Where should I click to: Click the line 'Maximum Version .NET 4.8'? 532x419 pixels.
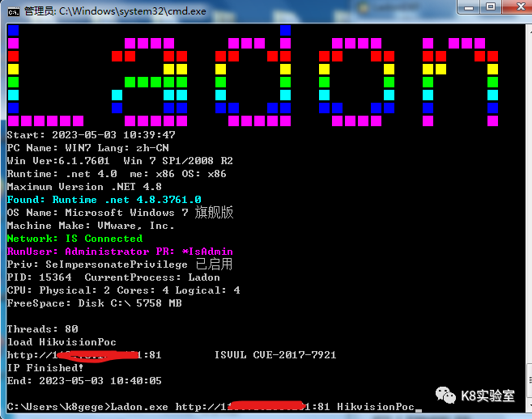click(84, 187)
